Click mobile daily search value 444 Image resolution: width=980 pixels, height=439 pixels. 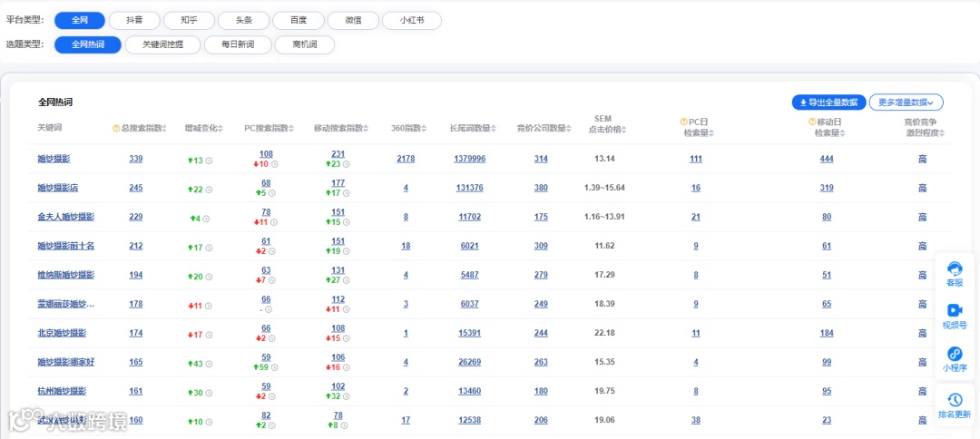coord(827,160)
